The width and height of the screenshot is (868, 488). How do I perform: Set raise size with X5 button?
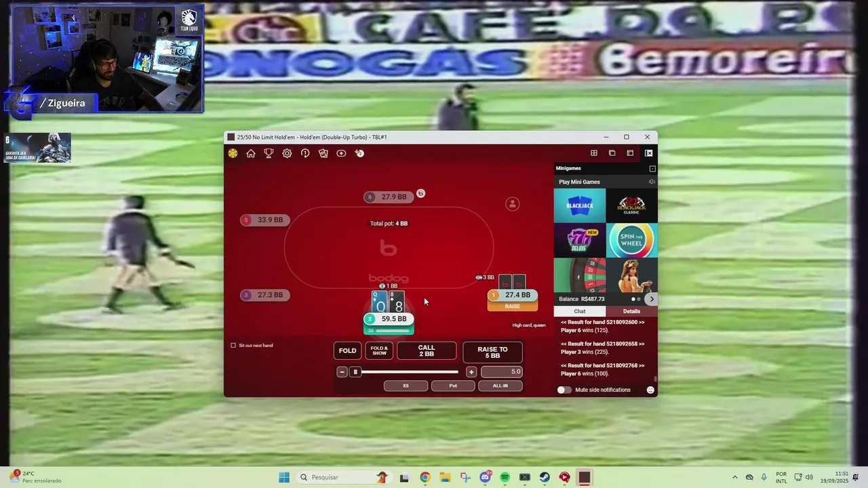pyautogui.click(x=406, y=386)
